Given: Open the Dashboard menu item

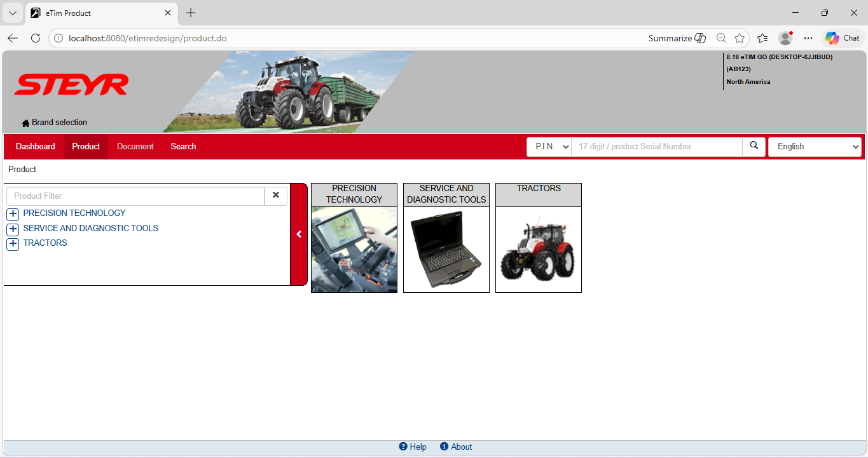Looking at the screenshot, I should click(36, 146).
